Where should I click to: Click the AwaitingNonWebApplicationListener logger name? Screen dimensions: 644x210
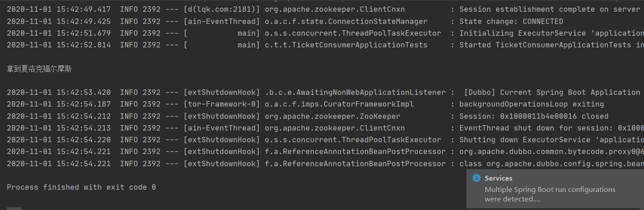(355, 92)
